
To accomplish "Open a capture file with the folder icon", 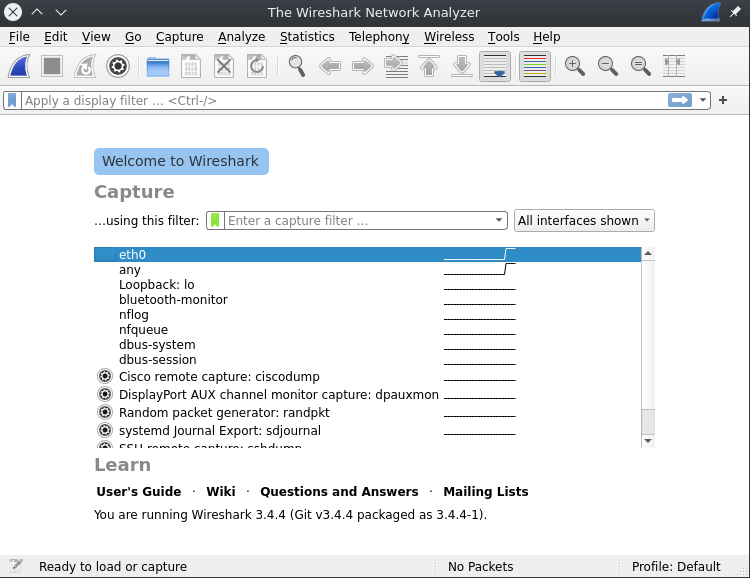I will click(x=158, y=66).
